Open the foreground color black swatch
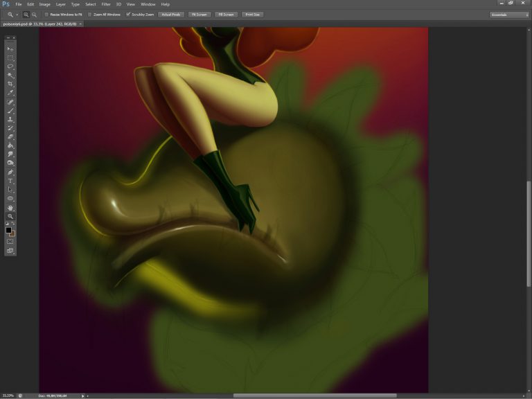532x399 pixels. point(8,230)
